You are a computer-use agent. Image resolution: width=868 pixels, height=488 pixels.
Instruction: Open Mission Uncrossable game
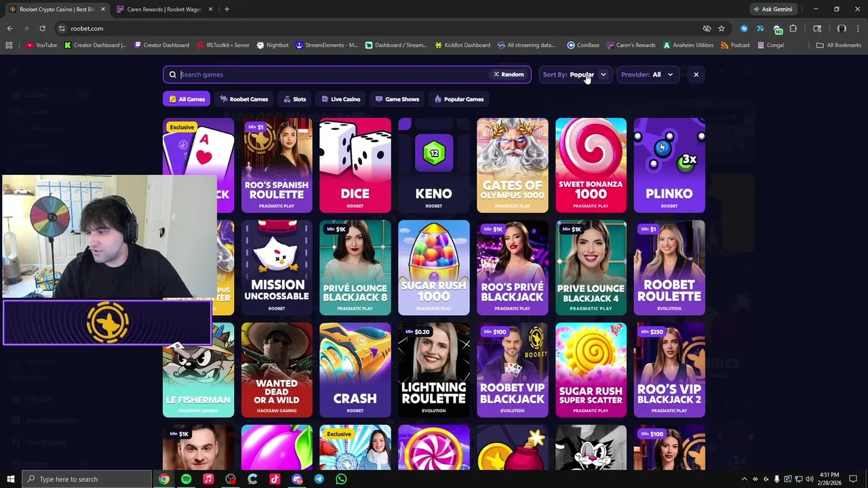(x=277, y=268)
